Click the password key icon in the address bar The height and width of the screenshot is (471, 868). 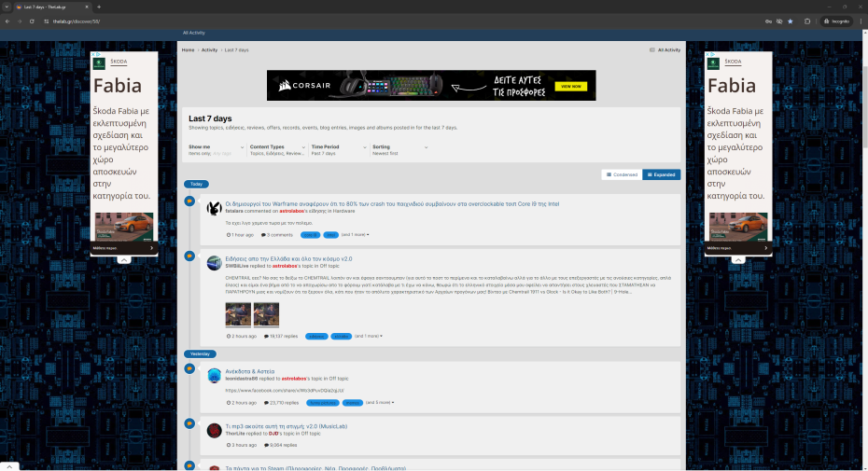768,21
